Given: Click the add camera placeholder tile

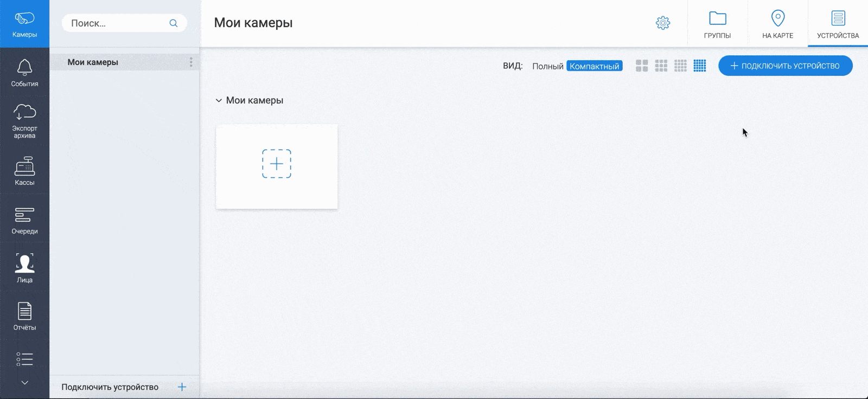Looking at the screenshot, I should click(x=277, y=166).
